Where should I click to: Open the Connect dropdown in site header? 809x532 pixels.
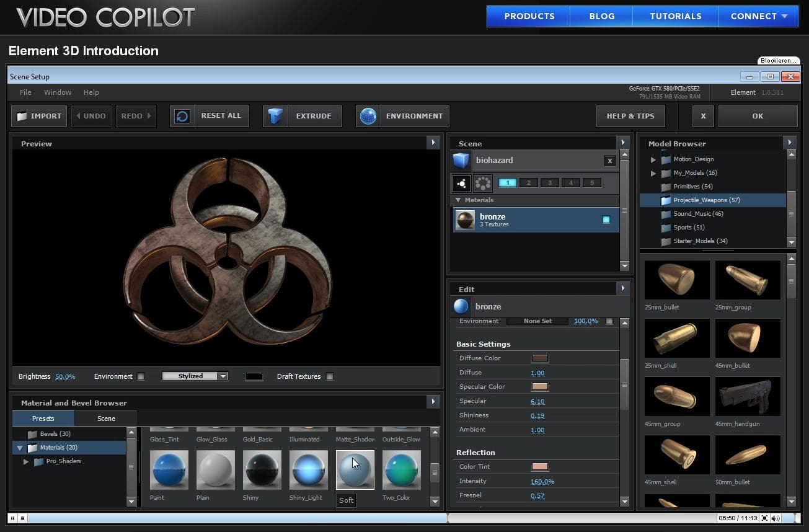[759, 16]
